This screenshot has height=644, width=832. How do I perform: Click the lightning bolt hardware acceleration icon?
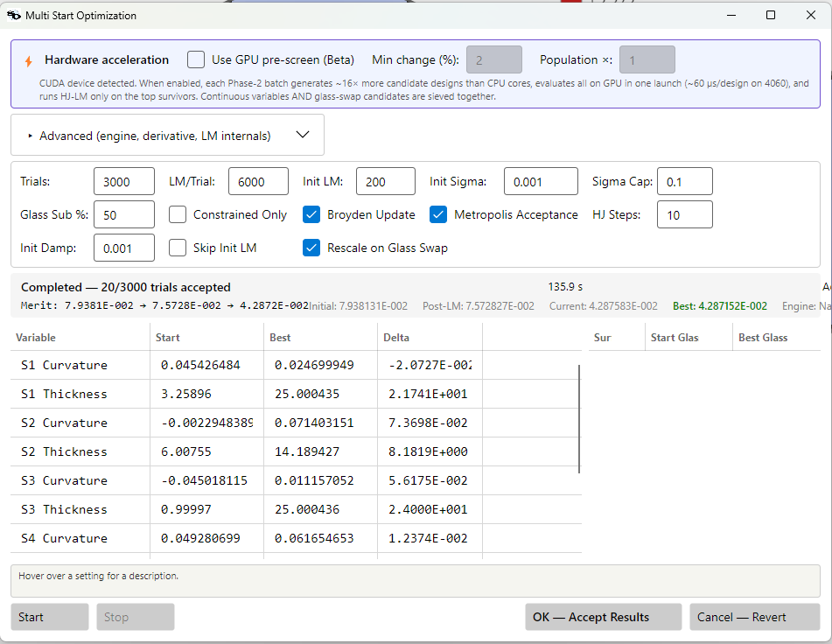point(29,61)
